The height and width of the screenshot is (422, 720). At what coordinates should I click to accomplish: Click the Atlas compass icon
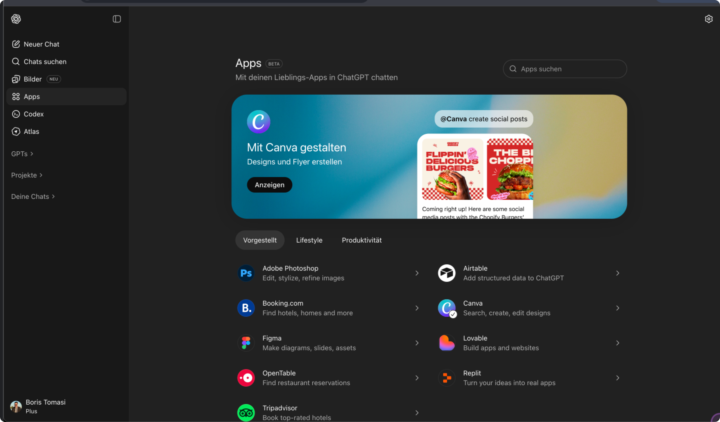(x=16, y=131)
